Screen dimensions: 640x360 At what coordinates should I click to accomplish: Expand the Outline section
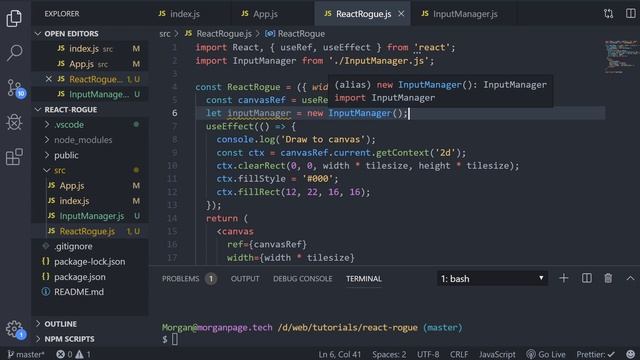90,324
